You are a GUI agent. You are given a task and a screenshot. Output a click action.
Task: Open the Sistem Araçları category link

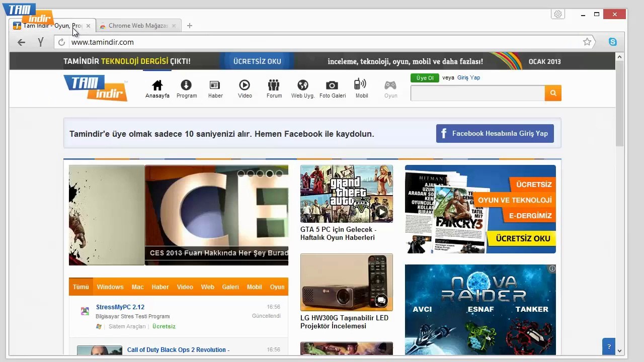127,326
